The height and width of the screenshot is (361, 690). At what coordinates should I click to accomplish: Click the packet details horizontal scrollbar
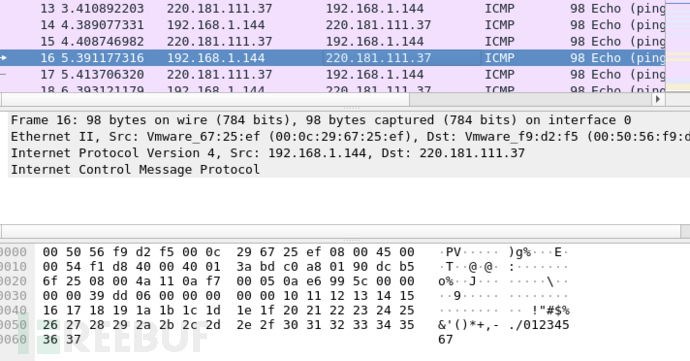pyautogui.click(x=341, y=231)
